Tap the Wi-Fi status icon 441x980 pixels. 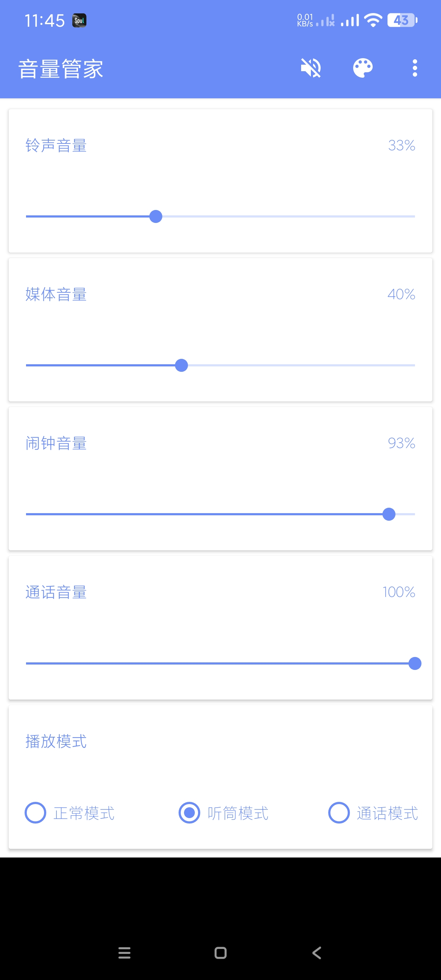pos(373,20)
